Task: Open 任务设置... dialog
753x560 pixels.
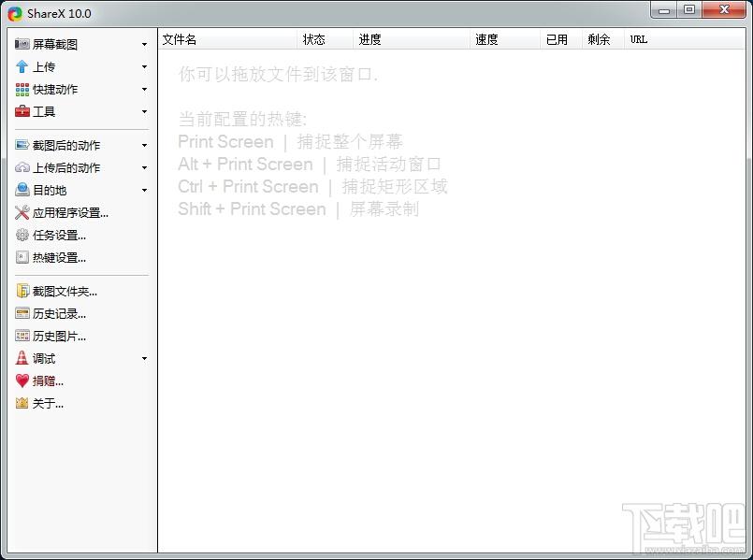Action: [x=59, y=236]
